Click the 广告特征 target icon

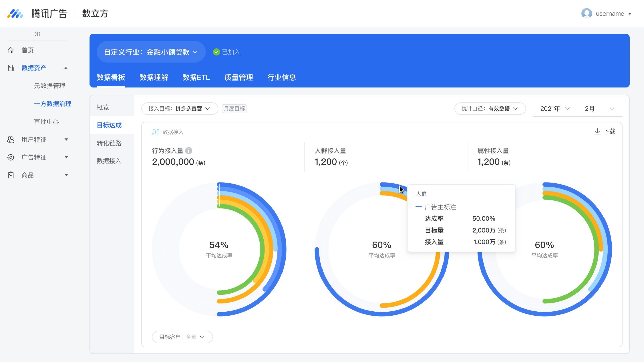(x=11, y=157)
